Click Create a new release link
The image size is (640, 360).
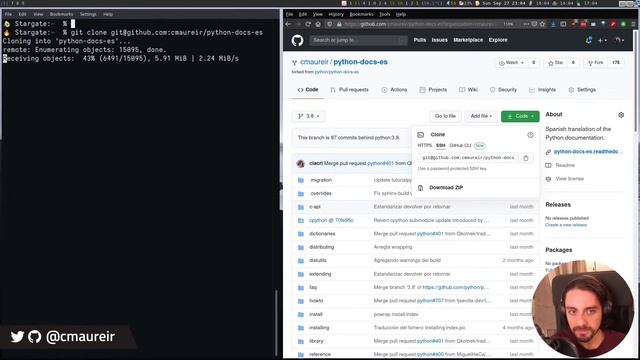coord(566,225)
